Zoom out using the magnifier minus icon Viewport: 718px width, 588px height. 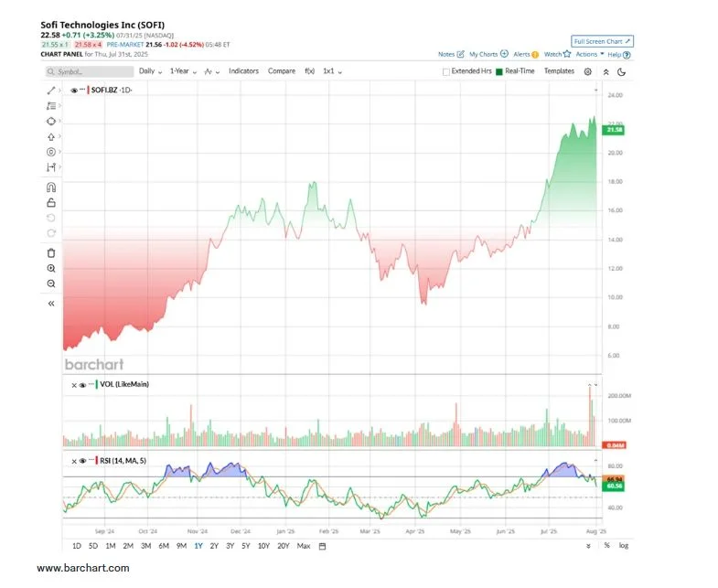pyautogui.click(x=51, y=283)
